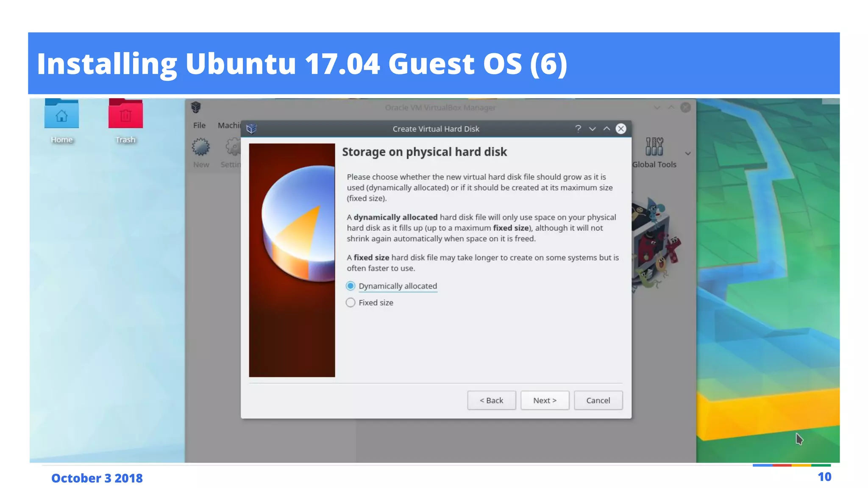Open Global Tools in VirtualBox Manager
Screen dimensions: 868x488
[654, 153]
